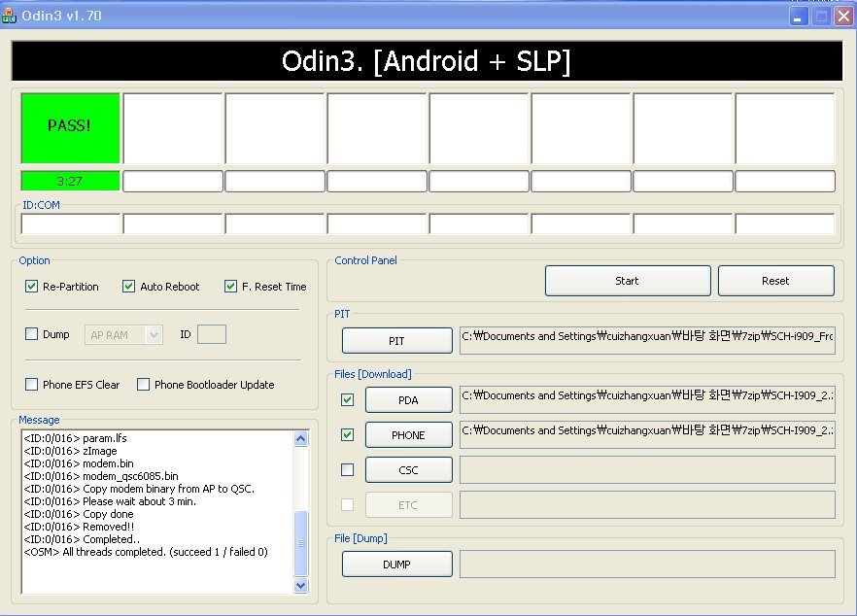Select the 'Completed..' log line
Image resolution: width=857 pixels, height=616 pixels.
click(82, 539)
